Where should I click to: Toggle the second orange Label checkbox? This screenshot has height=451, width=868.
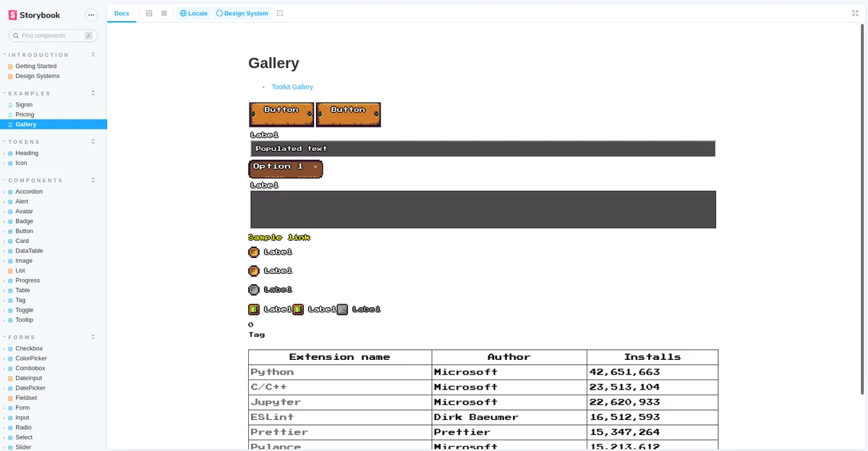[x=254, y=270]
